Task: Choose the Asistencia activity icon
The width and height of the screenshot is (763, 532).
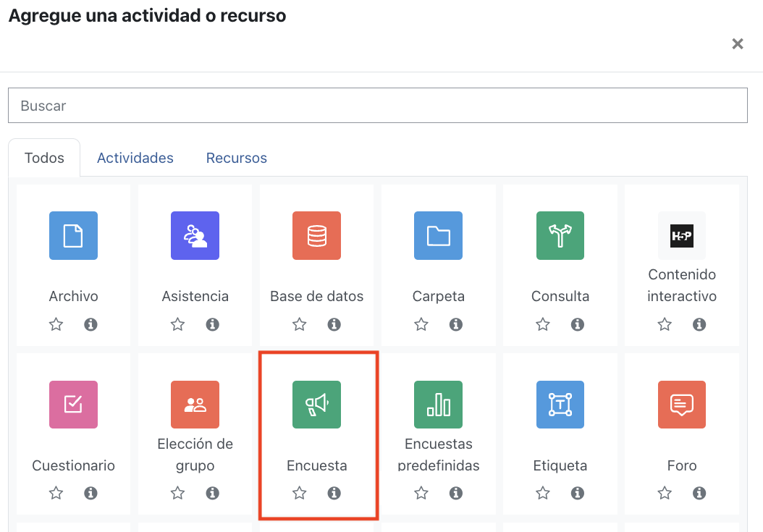Action: click(195, 235)
